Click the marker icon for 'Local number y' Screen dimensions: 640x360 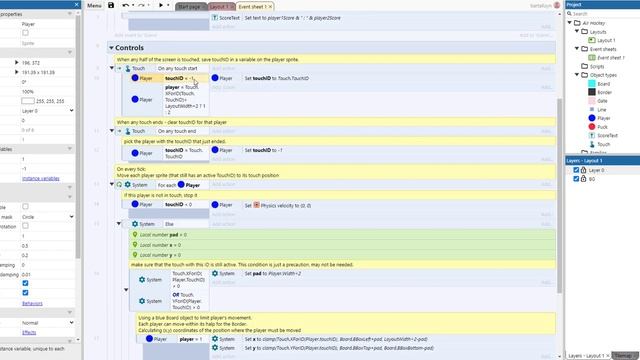point(135,255)
